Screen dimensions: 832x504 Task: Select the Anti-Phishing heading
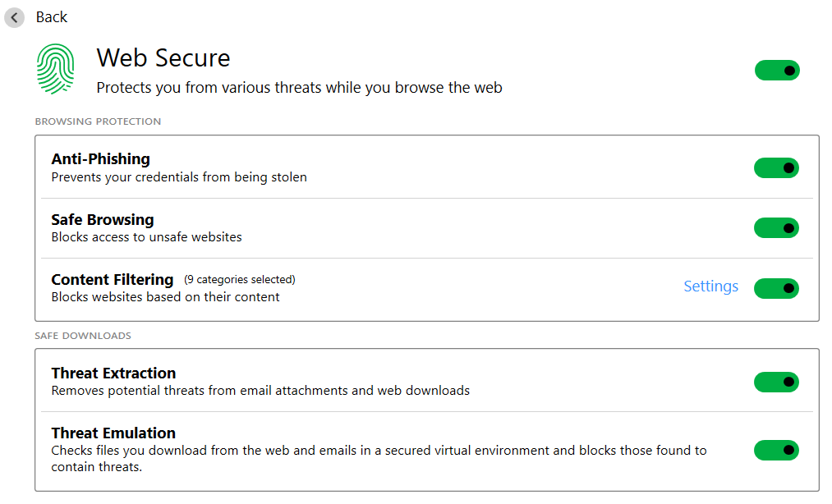pos(100,159)
